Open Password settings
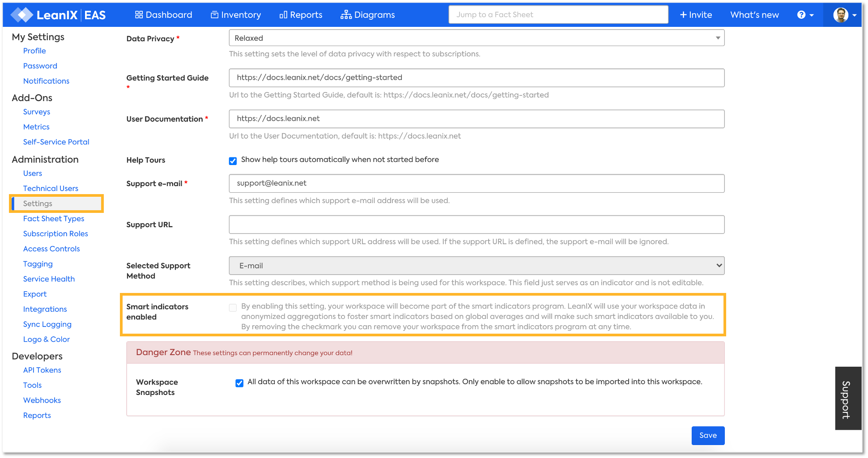 [x=40, y=66]
